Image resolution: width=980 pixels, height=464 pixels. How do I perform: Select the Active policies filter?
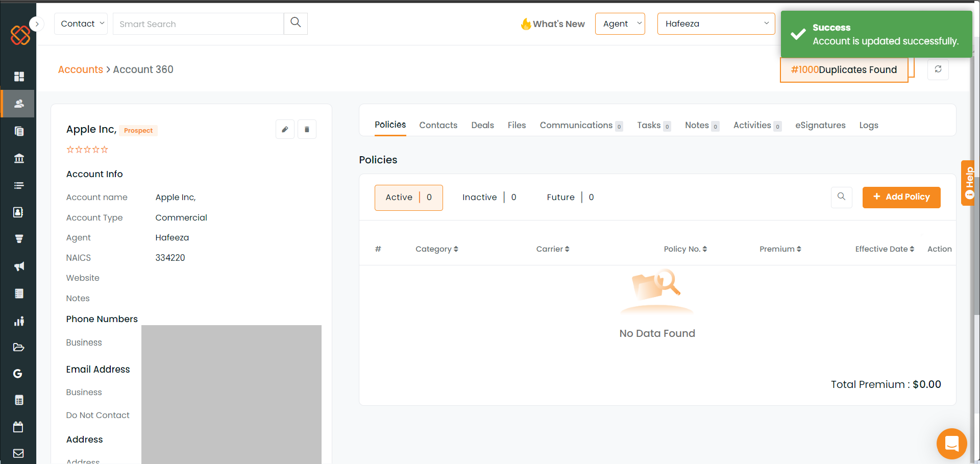(x=409, y=198)
